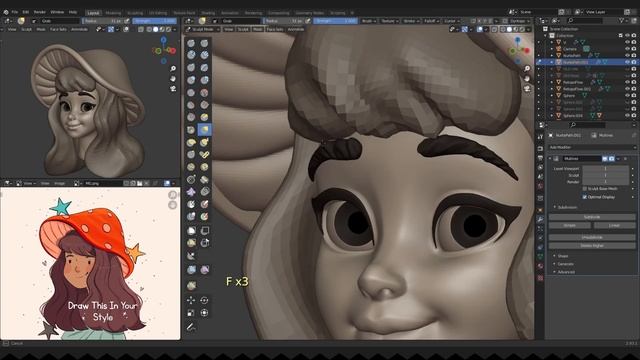Select the Draw Face Sets tool

pos(204,216)
